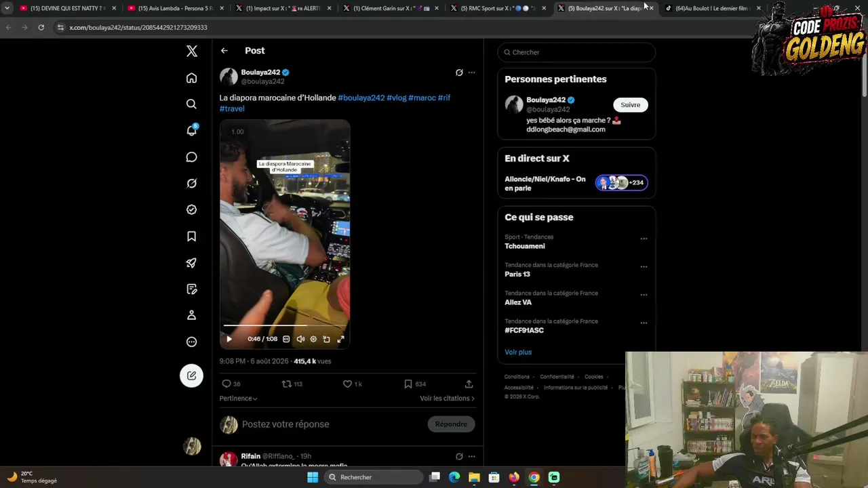Repost the post with 113 reposts
This screenshot has height=488, width=868.
pos(287,384)
